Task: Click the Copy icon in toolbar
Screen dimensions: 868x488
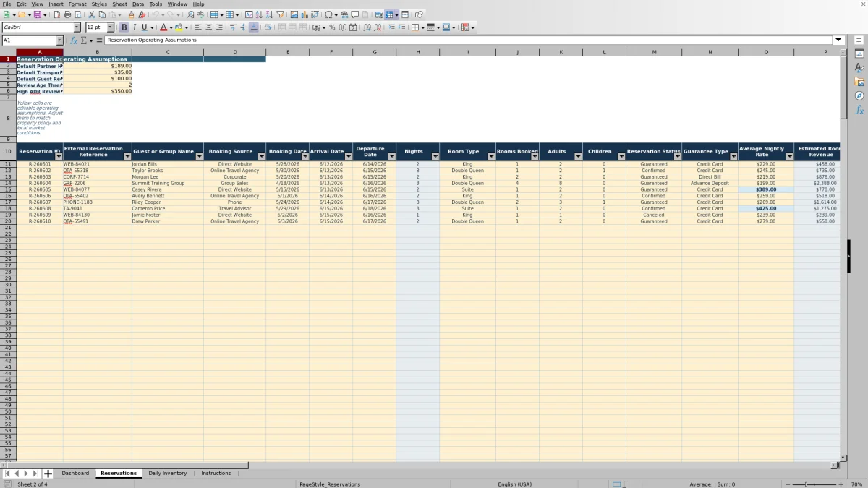Action: coord(102,14)
